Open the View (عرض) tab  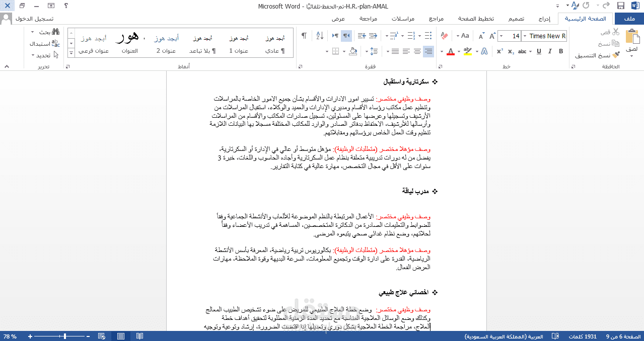(x=338, y=19)
